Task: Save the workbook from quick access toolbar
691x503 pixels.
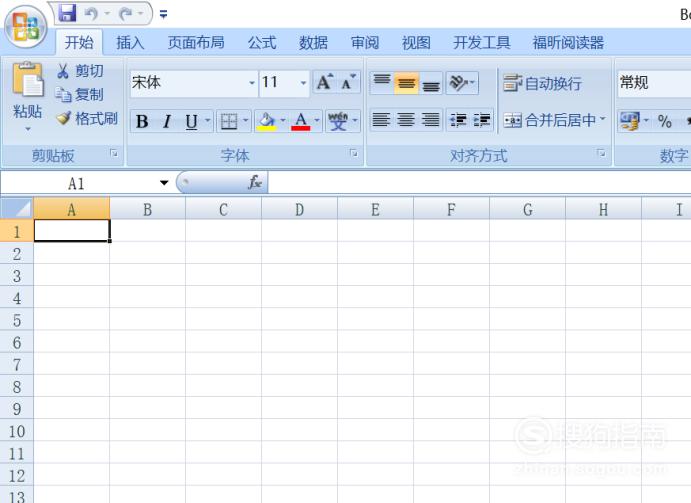Action: coord(67,13)
